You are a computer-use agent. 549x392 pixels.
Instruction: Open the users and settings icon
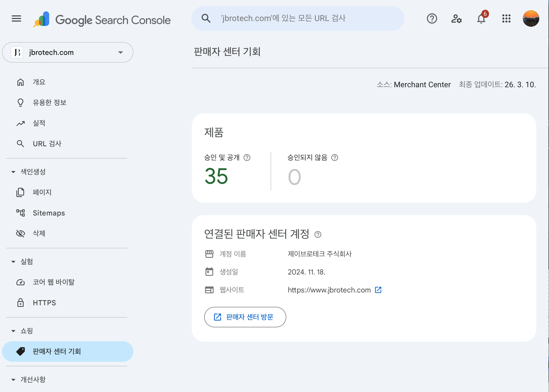[x=456, y=18]
